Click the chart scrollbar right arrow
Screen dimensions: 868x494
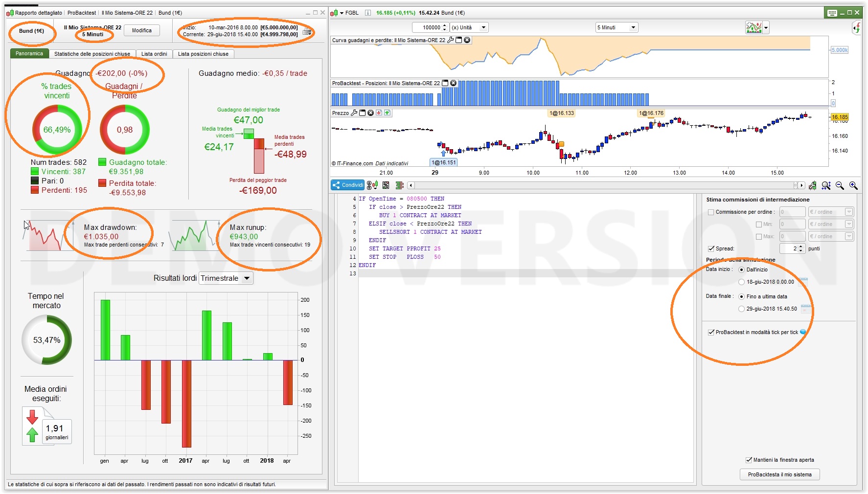[801, 185]
